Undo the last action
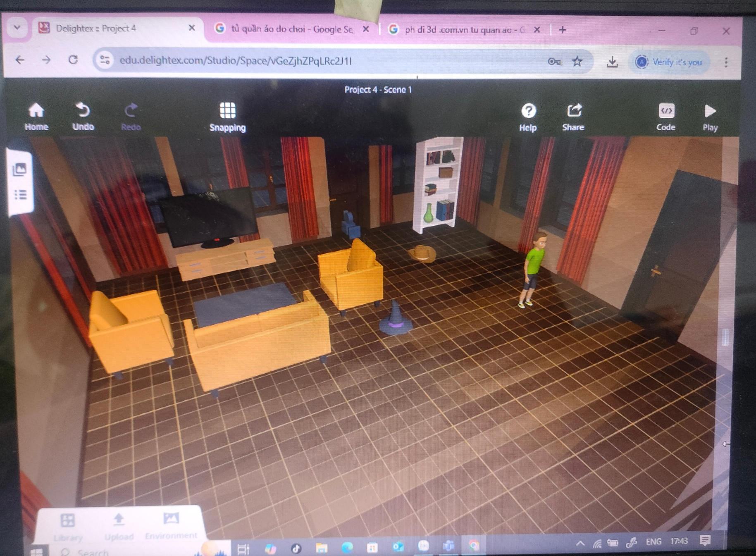This screenshot has width=756, height=556. click(x=83, y=116)
